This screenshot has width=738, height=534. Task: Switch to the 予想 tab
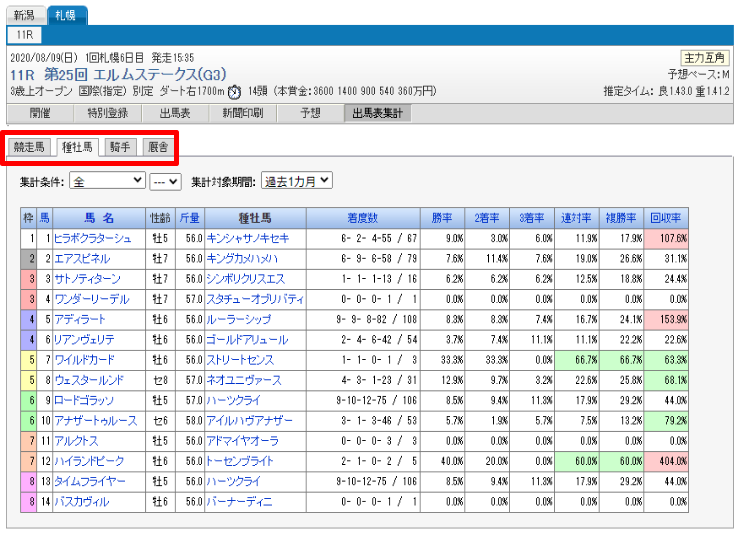pos(311,113)
